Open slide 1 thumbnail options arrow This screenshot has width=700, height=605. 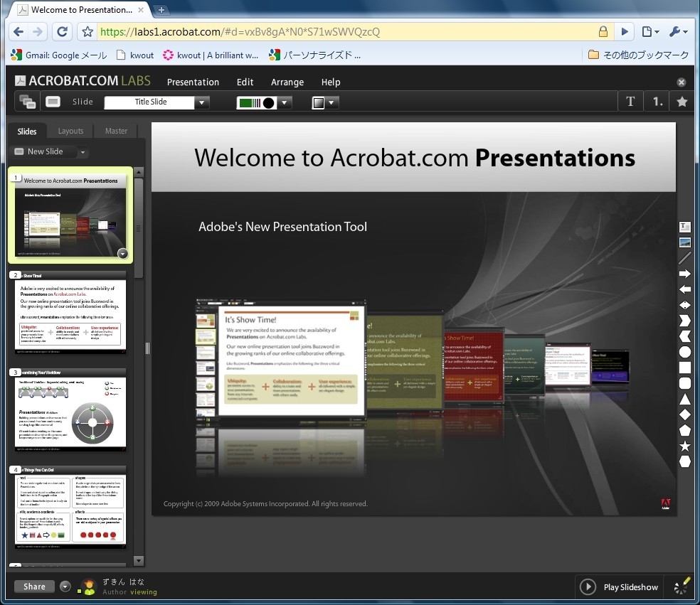[123, 253]
